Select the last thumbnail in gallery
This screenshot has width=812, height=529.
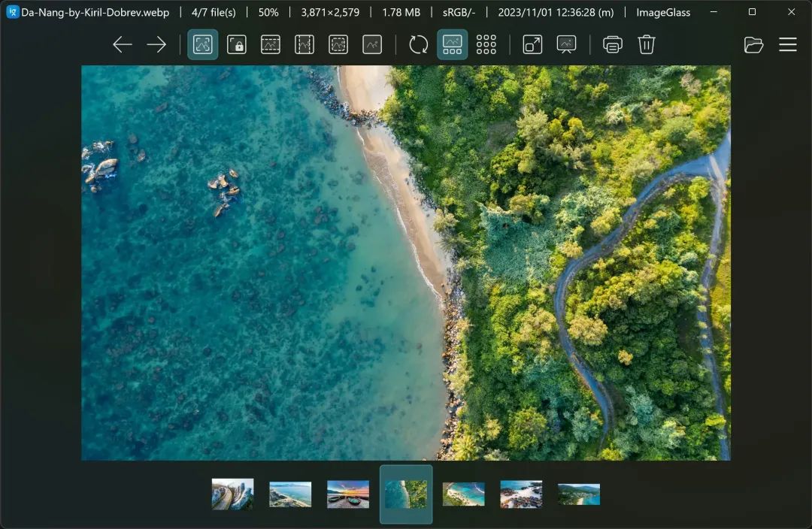point(579,494)
